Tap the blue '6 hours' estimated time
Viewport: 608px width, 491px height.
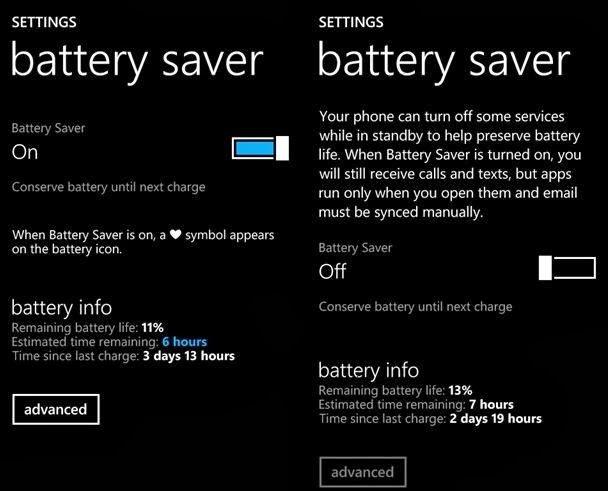click(x=185, y=342)
